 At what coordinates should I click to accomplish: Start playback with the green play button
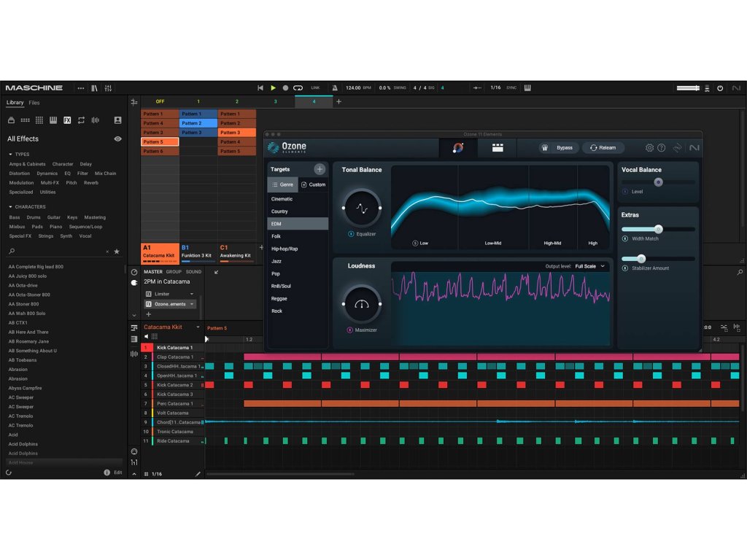[273, 87]
